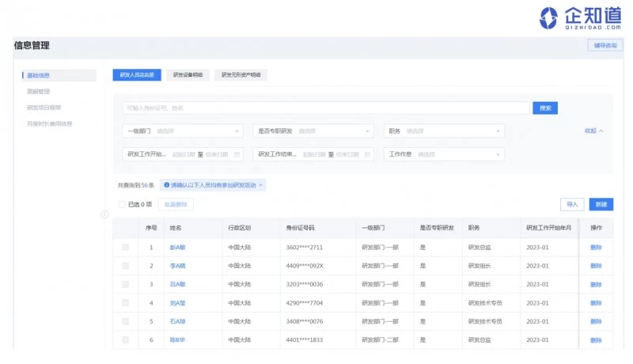
Task: Close the research activity confirmation notice
Action: coord(261,185)
